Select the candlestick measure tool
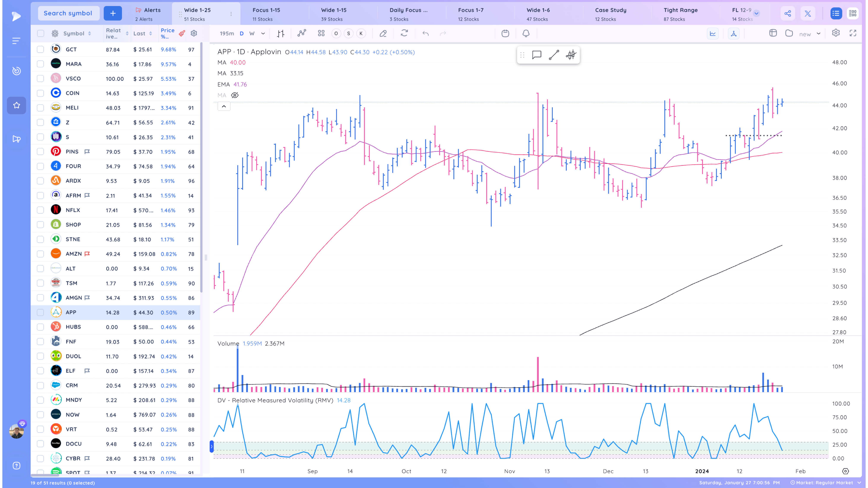Viewport: 868px width, 488px height. (571, 55)
